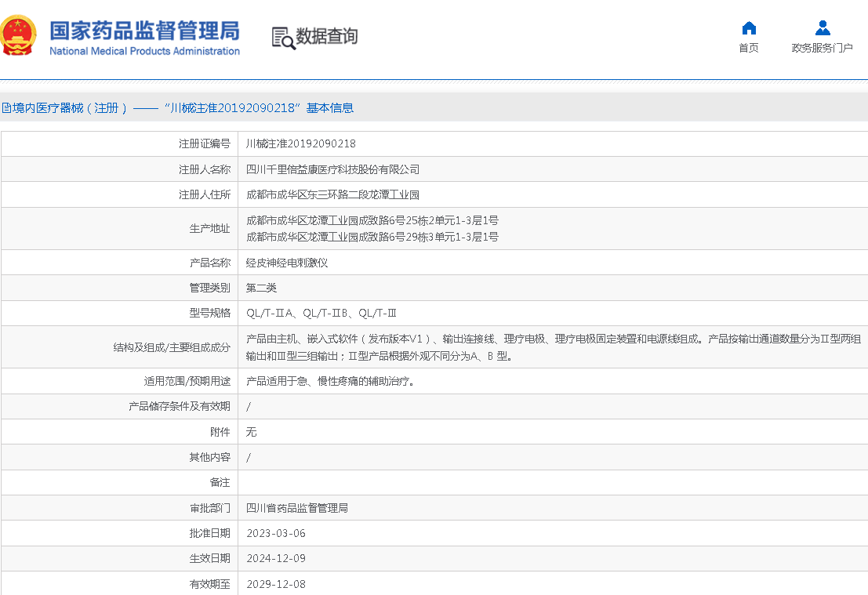
Task: Click the 生效日期 value 2024-12-09
Action: click(x=276, y=559)
